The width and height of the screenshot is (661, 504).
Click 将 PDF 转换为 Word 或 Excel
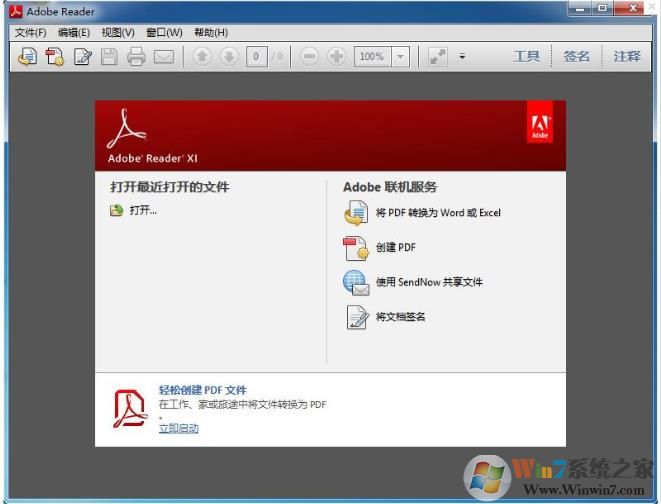coord(438,212)
